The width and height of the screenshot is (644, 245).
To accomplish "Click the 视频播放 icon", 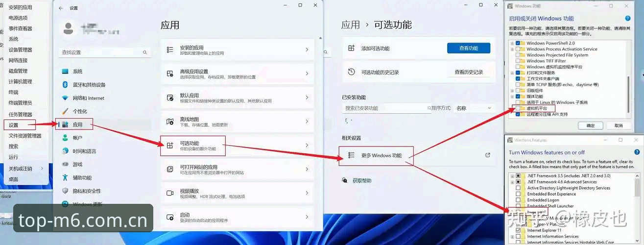I will coord(170,193).
